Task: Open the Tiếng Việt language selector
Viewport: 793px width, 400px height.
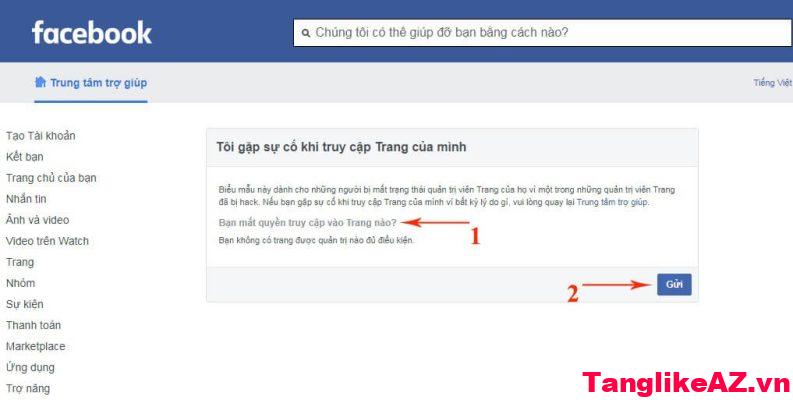Action: 772,82
